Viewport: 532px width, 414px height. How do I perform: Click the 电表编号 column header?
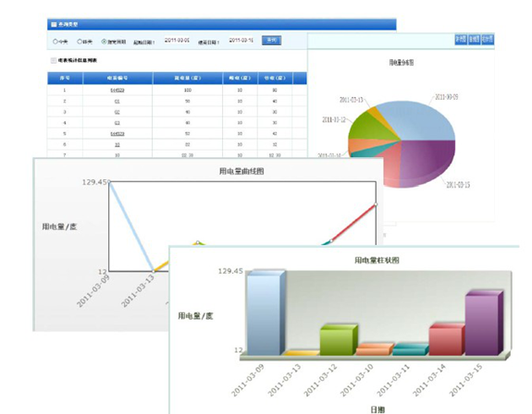click(118, 78)
